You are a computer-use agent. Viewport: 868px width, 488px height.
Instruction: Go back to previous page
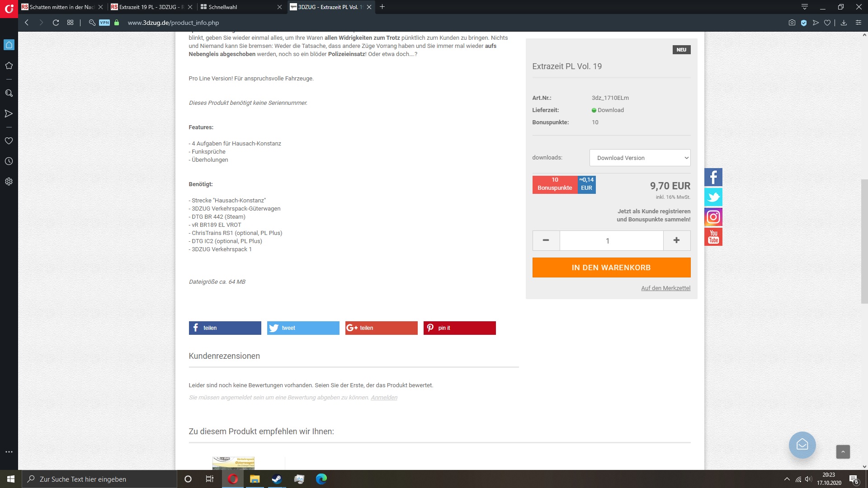coord(27,23)
